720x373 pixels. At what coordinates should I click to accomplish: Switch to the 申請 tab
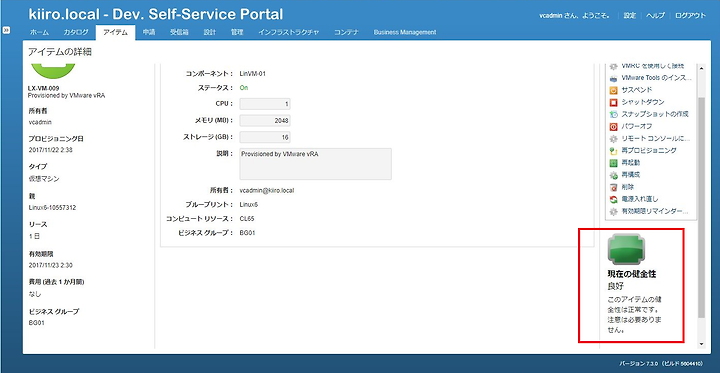click(149, 32)
